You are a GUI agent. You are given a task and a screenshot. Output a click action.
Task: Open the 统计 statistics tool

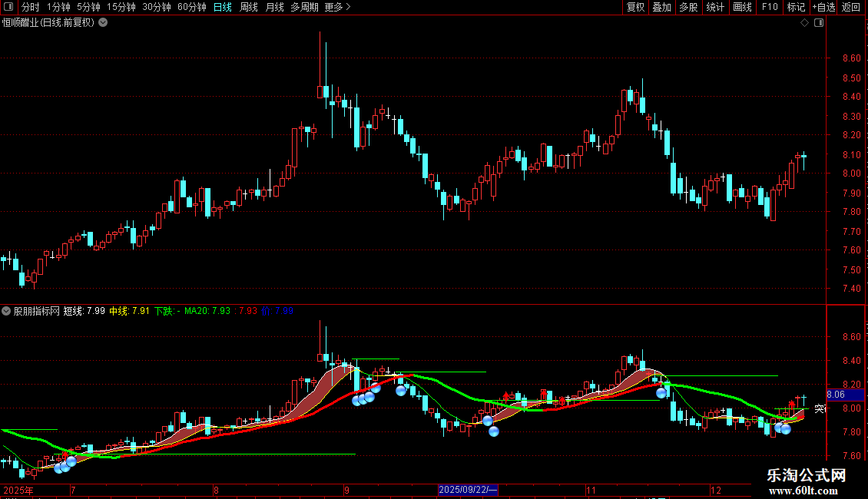(715, 7)
